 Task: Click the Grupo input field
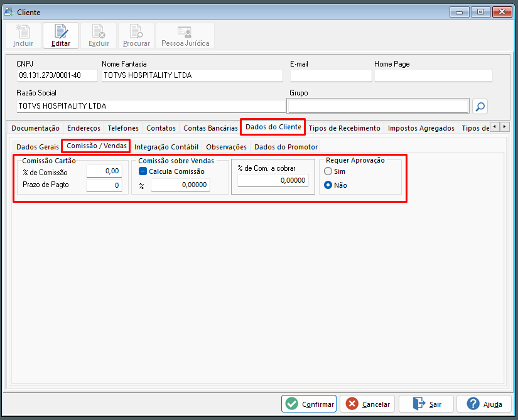pyautogui.click(x=378, y=106)
